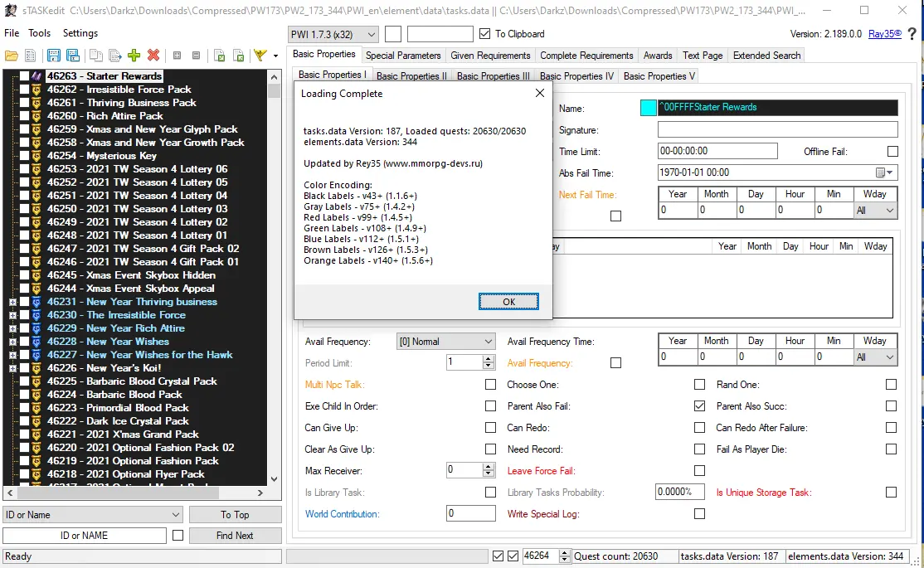The height and width of the screenshot is (568, 924).
Task: Click the pages icon with the blue arrow
Action: 115,56
